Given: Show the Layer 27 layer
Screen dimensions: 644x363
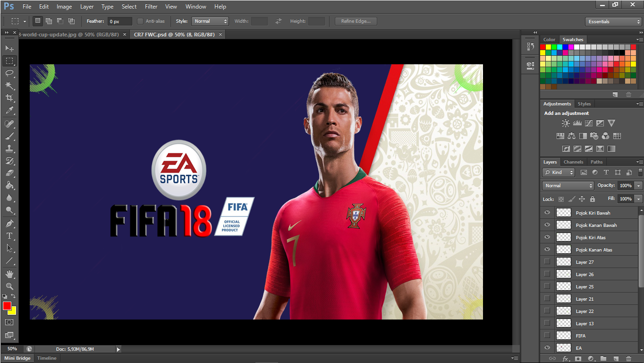Looking at the screenshot, I should click(x=547, y=261).
